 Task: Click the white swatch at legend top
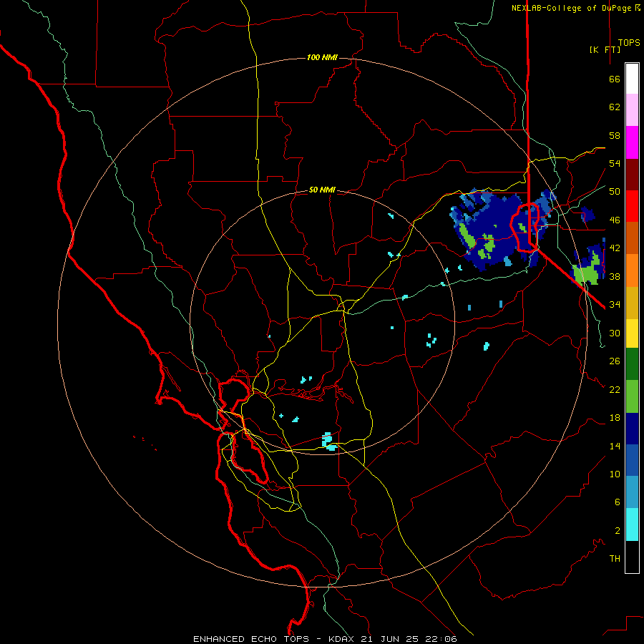[632, 79]
